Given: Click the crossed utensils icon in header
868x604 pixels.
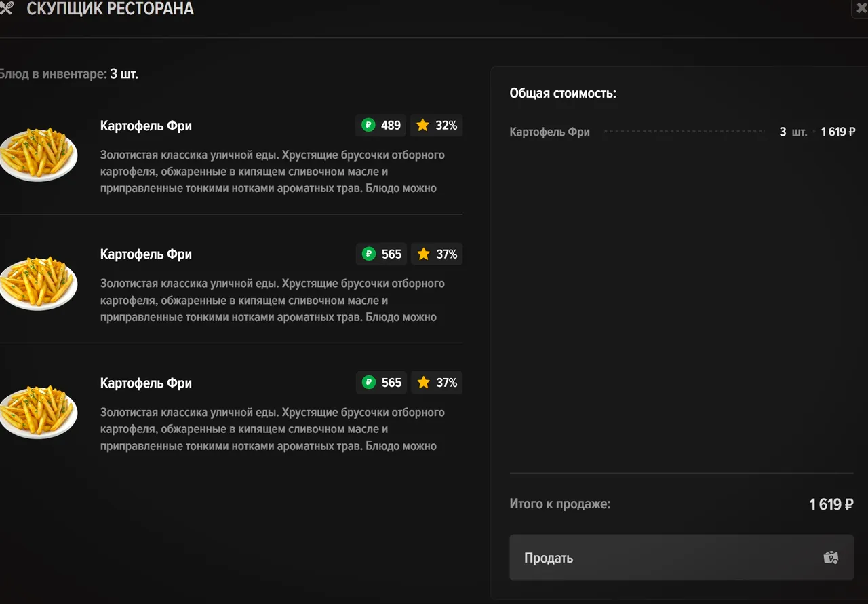Looking at the screenshot, I should [5, 9].
